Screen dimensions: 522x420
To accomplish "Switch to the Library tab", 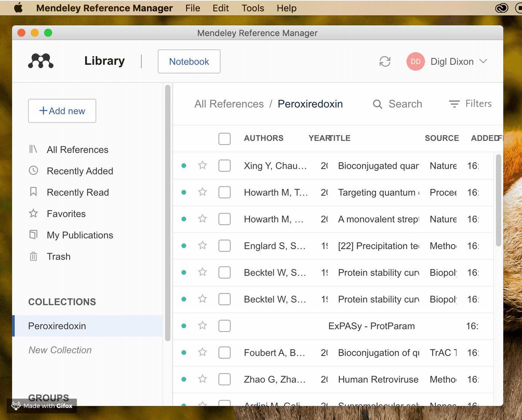I will click(104, 61).
